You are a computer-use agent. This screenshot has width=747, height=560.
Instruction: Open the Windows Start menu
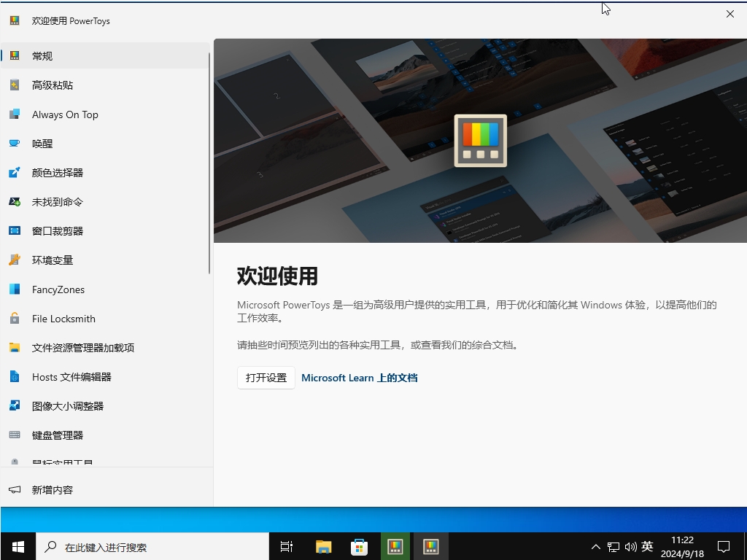[x=18, y=547]
